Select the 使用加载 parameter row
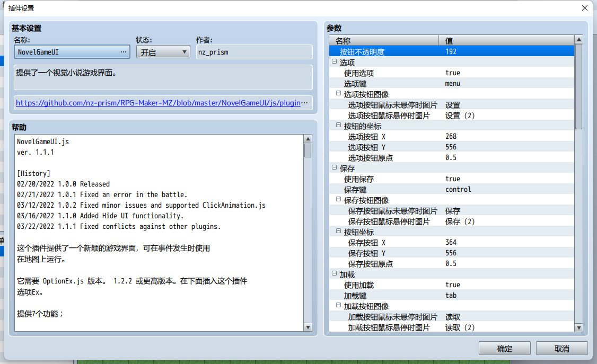The image size is (597, 364). 452,285
